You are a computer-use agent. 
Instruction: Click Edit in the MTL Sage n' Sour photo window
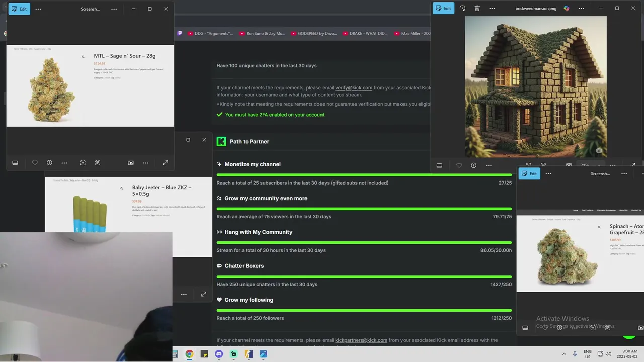(x=19, y=9)
